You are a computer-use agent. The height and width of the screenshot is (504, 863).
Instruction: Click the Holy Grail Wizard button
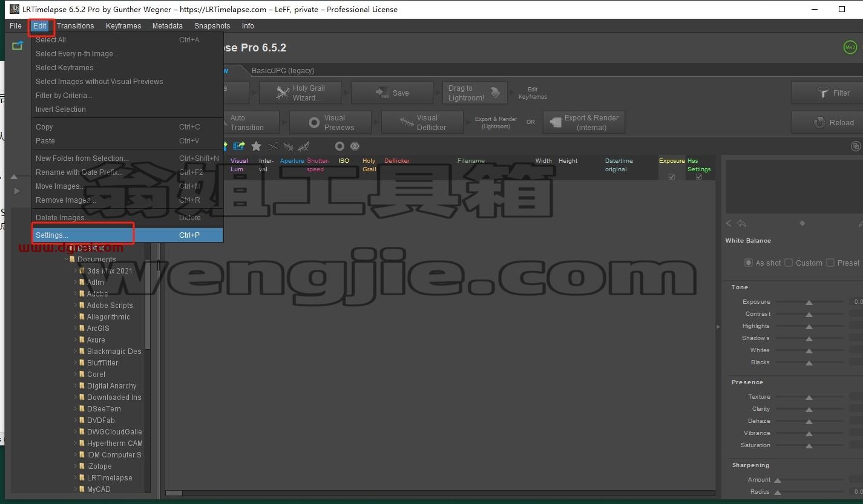tap(300, 93)
